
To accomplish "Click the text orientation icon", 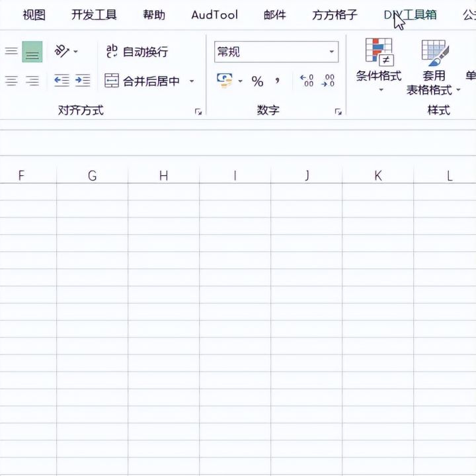I will point(61,51).
